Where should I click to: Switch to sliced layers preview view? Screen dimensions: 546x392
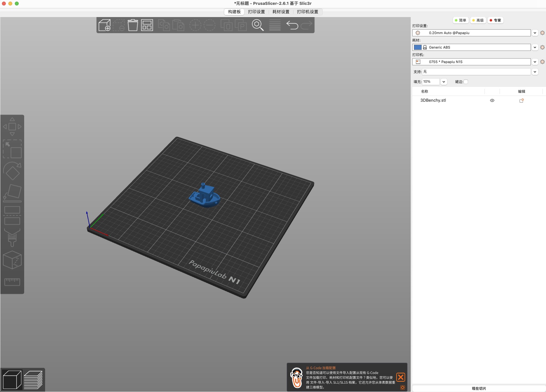pos(33,380)
